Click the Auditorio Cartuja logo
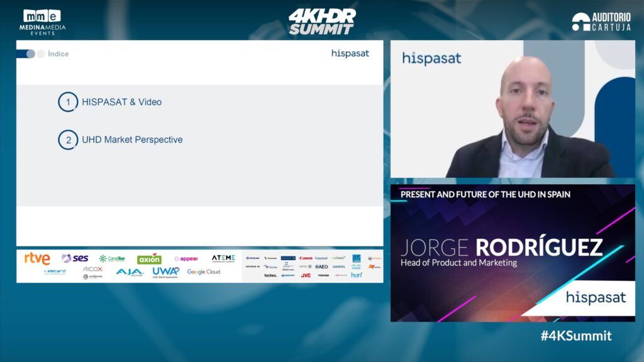644x362 pixels. [601, 21]
